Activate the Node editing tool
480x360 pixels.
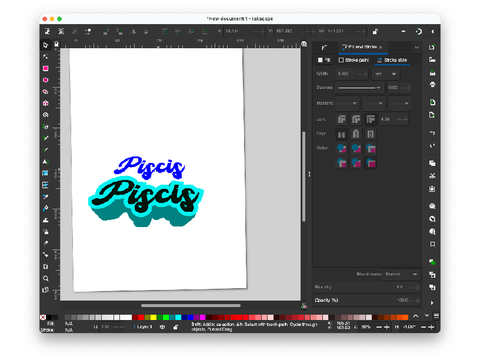pyautogui.click(x=46, y=57)
